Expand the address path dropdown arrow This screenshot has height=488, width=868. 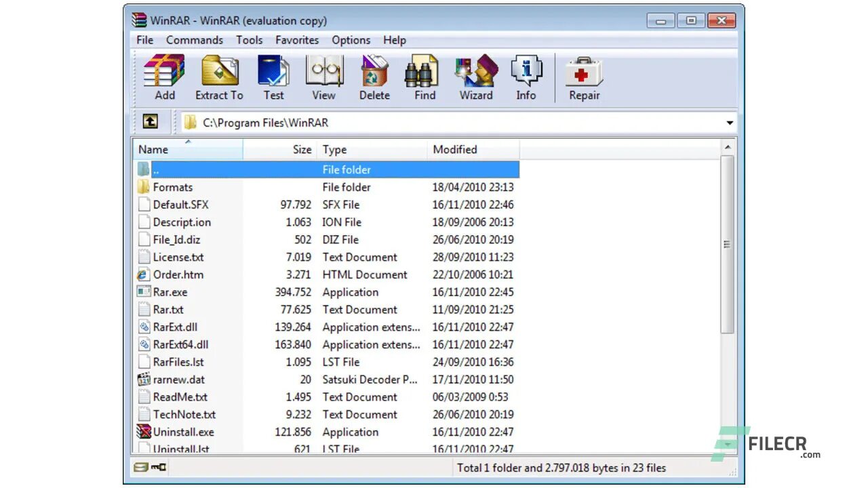coord(730,123)
